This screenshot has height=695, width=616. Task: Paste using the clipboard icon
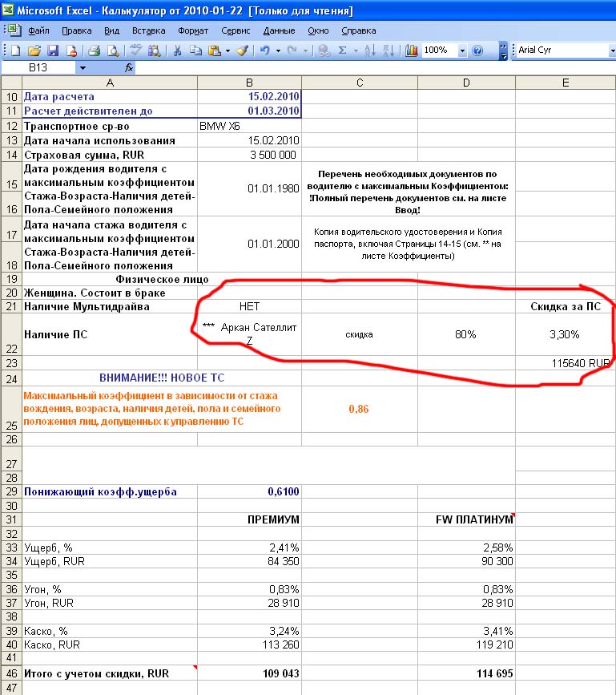click(x=215, y=51)
